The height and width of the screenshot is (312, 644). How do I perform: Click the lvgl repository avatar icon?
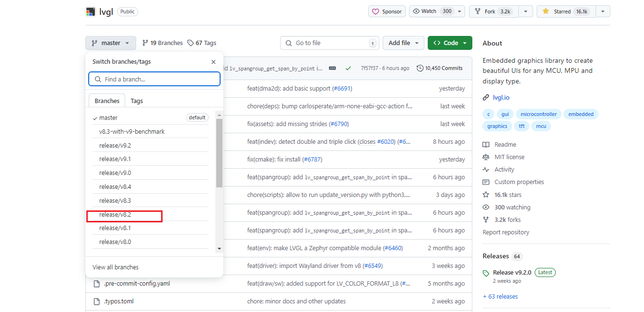pyautogui.click(x=90, y=12)
